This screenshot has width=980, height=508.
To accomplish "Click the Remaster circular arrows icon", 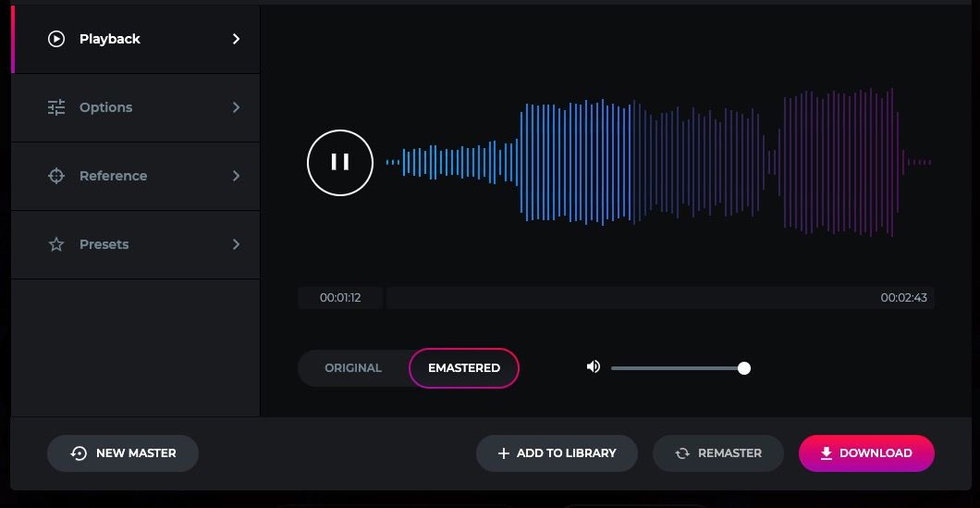I will pos(682,453).
